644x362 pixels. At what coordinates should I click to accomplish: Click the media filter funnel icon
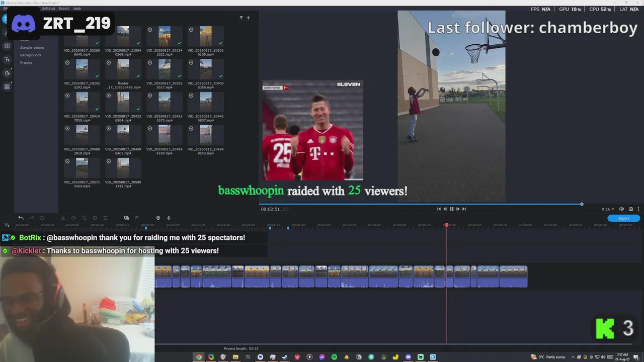point(241,18)
